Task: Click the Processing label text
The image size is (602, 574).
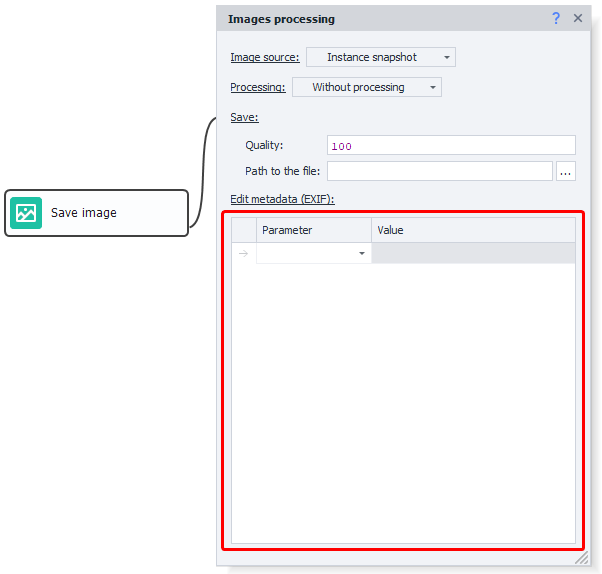Action: [257, 87]
